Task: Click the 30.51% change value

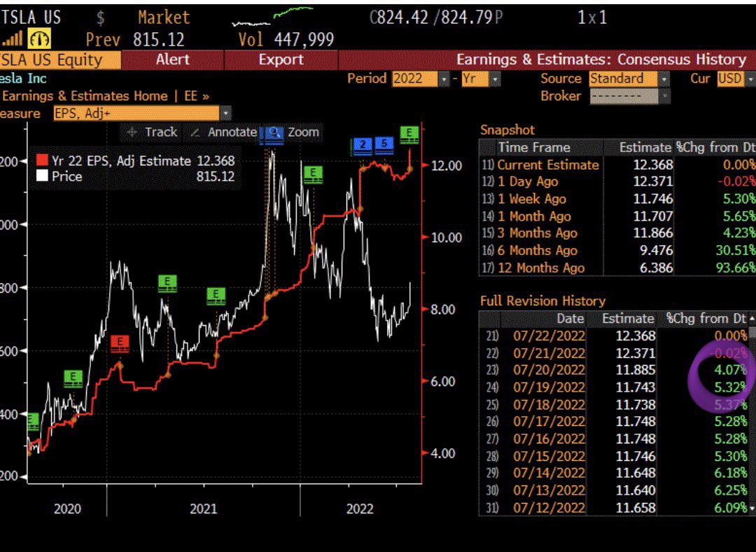Action: tap(736, 250)
